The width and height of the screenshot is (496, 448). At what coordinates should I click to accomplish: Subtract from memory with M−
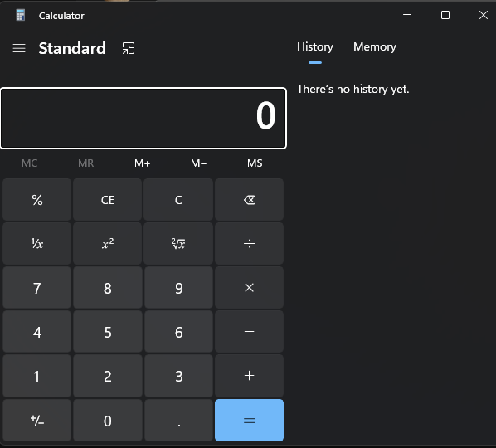coord(199,163)
